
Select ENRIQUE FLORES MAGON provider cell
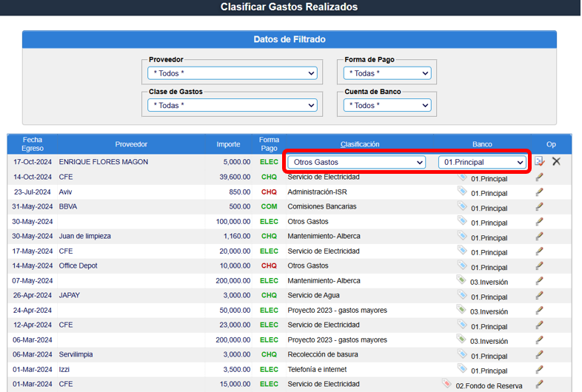tap(104, 162)
